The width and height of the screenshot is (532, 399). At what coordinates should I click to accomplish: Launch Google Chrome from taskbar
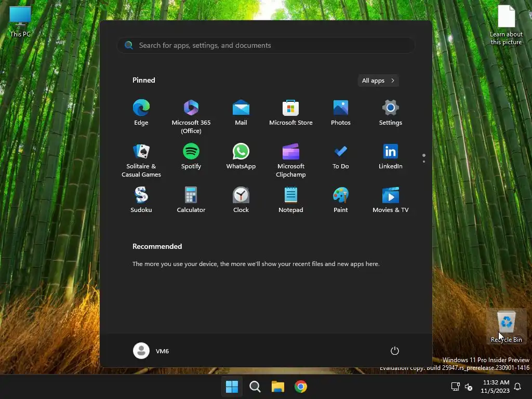pyautogui.click(x=301, y=387)
